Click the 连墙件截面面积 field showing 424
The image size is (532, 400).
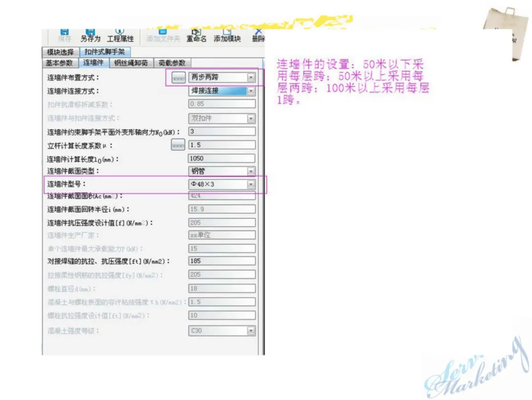coord(222,196)
